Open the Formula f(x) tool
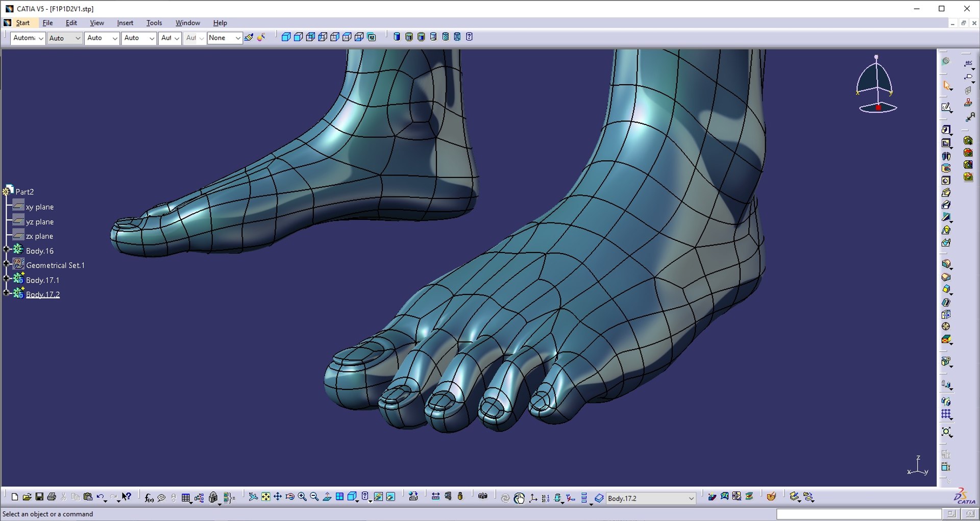The height and width of the screenshot is (521, 980). coord(149,498)
